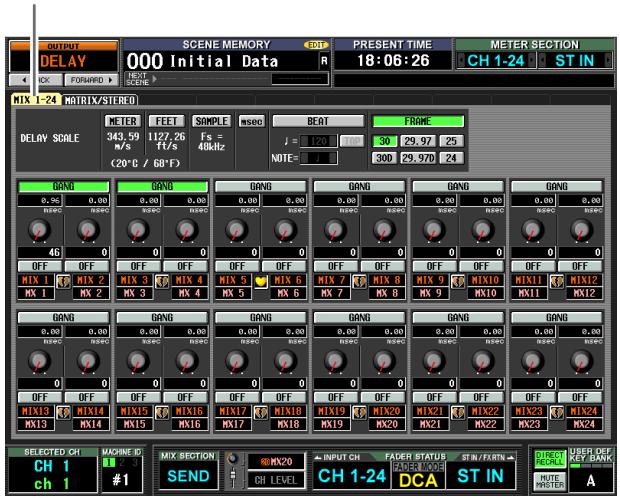Click the MUTE MASTER button

coord(549,481)
